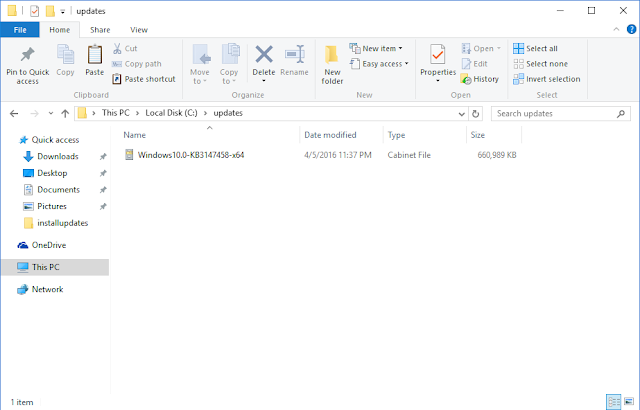Refresh the folder view
The width and height of the screenshot is (640, 410).
476,114
